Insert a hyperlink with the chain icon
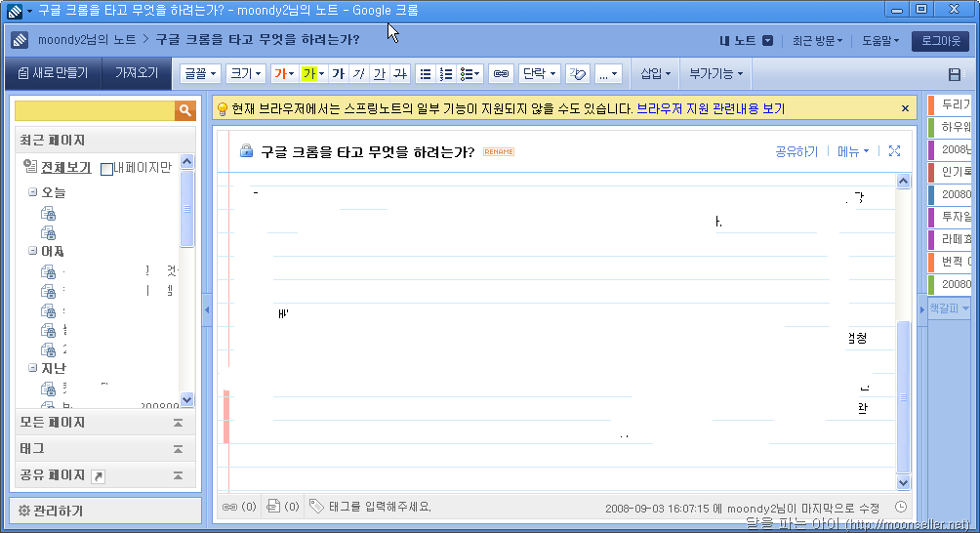Viewport: 980px width, 533px height. tap(501, 74)
